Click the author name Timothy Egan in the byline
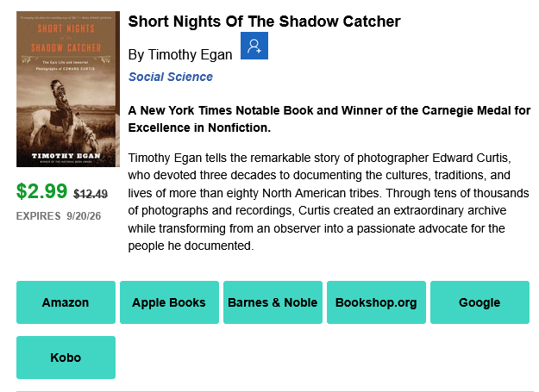Viewport: 539px width, 392px height. coord(190,55)
